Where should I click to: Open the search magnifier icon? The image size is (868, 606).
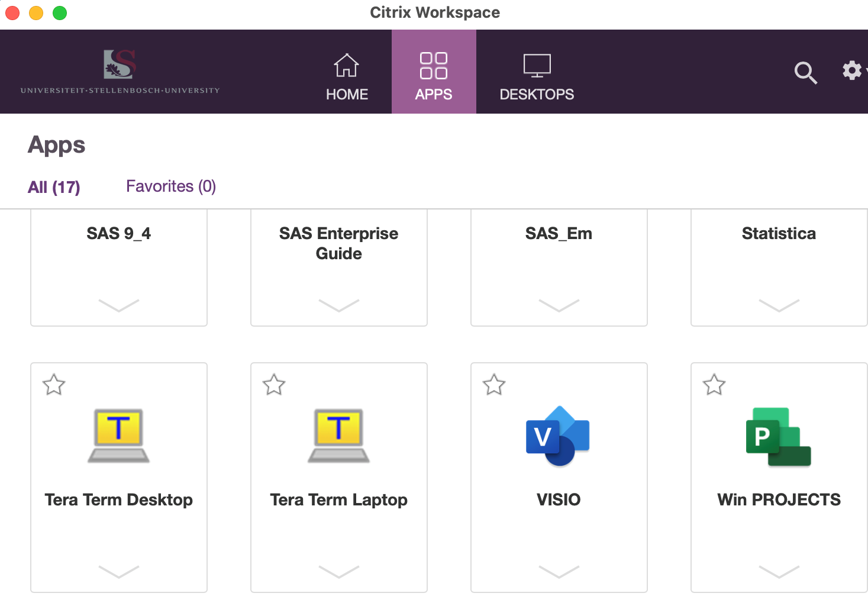805,73
